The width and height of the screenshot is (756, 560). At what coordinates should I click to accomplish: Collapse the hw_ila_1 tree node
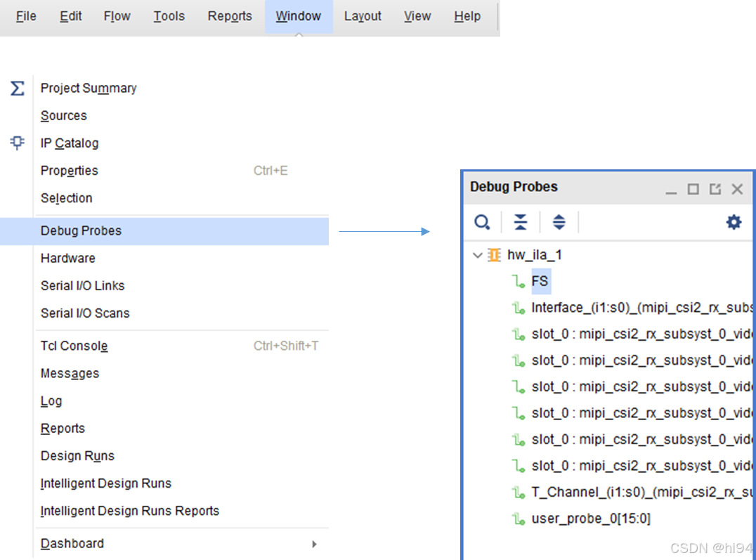pos(478,255)
